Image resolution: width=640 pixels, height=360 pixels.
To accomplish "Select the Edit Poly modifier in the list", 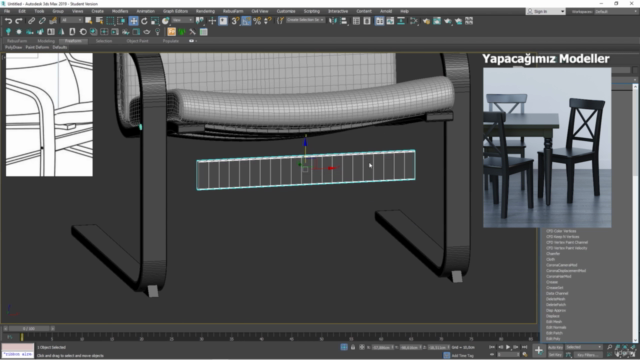I will tap(553, 339).
